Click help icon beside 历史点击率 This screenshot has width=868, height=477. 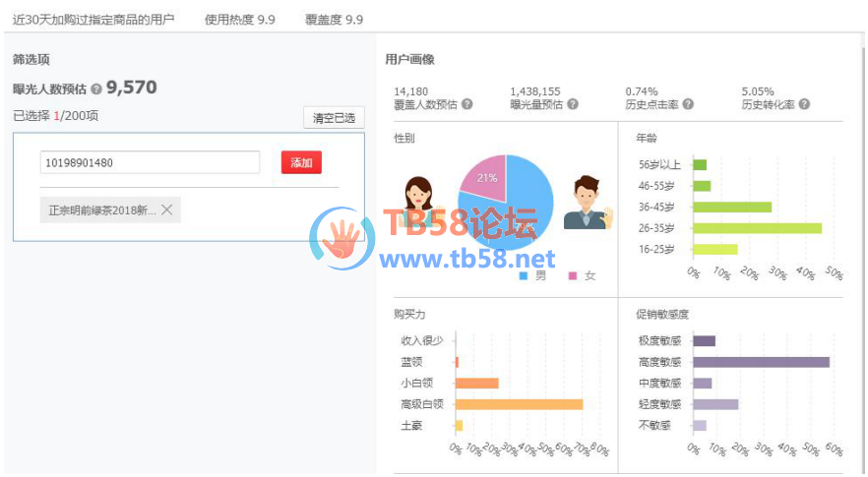(x=688, y=104)
